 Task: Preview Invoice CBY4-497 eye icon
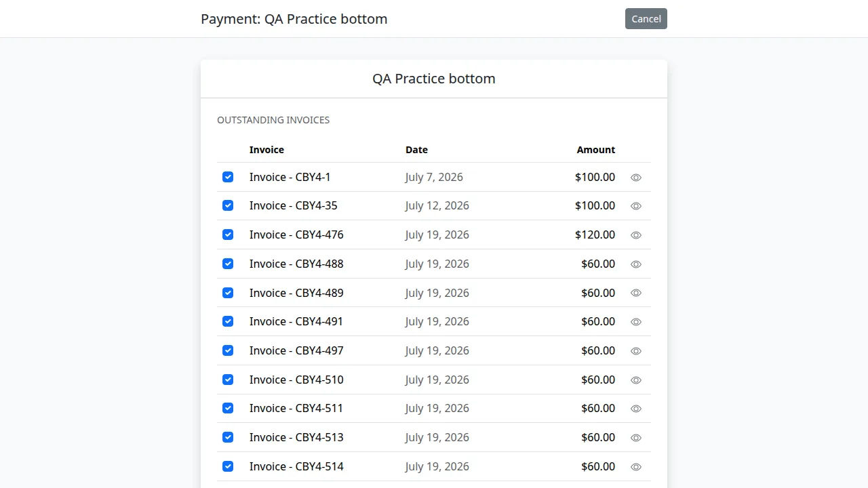coord(636,351)
